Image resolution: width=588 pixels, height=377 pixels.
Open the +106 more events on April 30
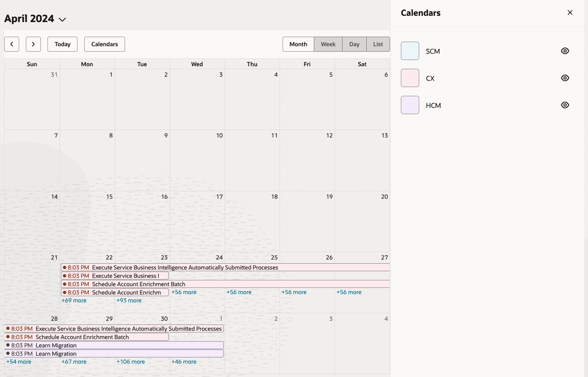click(130, 362)
